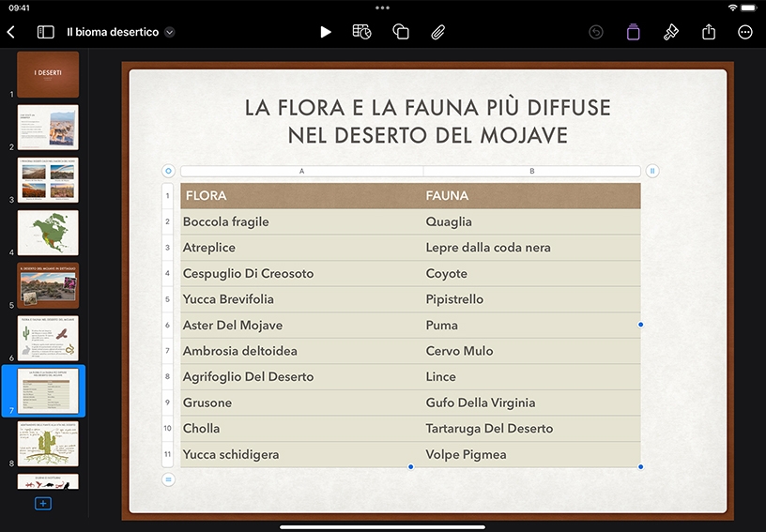Viewport: 766px width, 532px height.
Task: Select slide 6 flora and fauna thumbnail
Action: [48, 338]
